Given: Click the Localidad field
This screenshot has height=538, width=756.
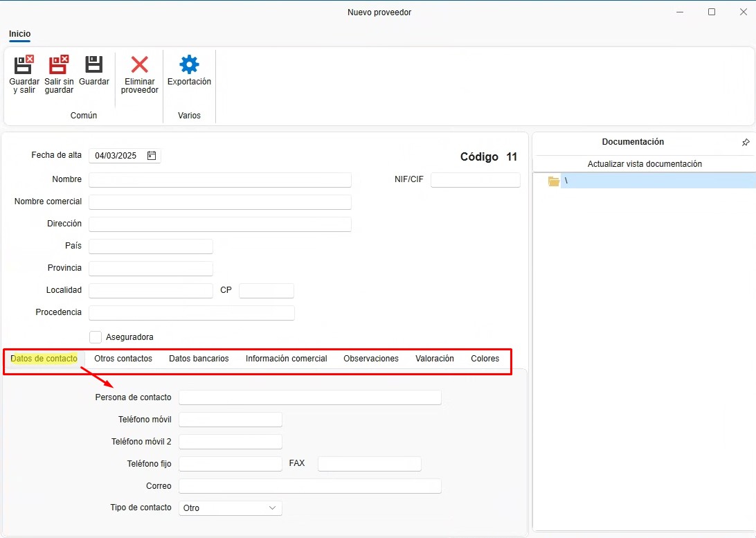Looking at the screenshot, I should pyautogui.click(x=151, y=291).
